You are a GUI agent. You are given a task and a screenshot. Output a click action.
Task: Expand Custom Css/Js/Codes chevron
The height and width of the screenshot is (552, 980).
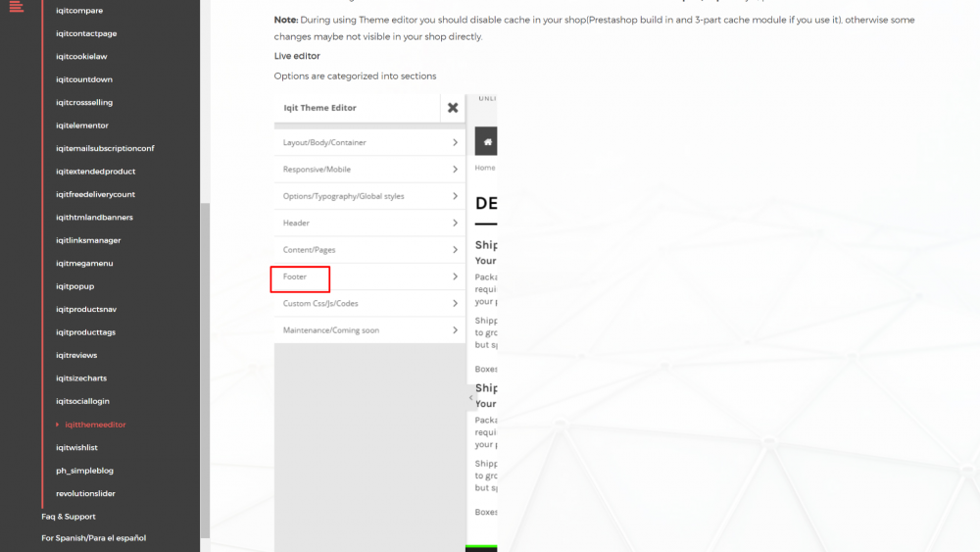click(455, 303)
